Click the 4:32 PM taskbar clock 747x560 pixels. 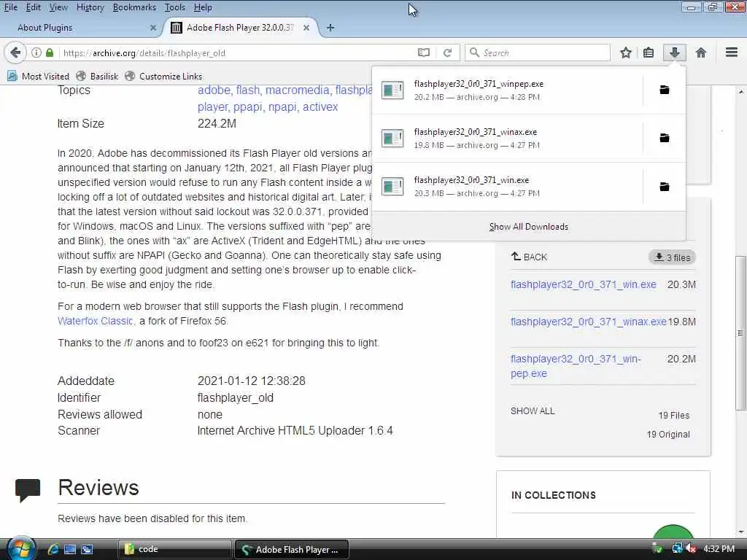pyautogui.click(x=719, y=548)
